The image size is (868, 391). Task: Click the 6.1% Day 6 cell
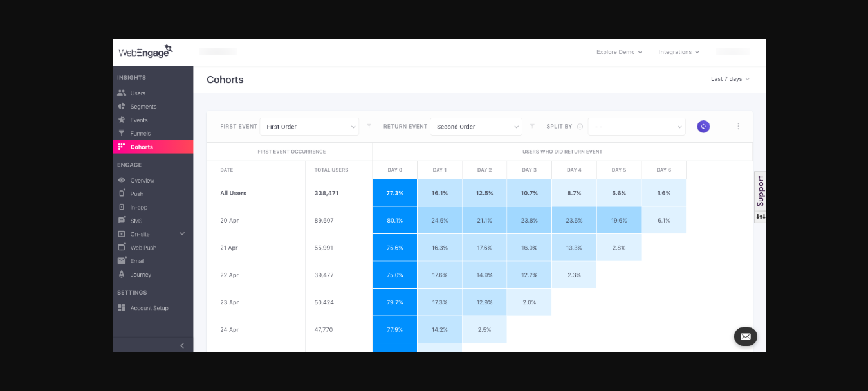(x=664, y=221)
